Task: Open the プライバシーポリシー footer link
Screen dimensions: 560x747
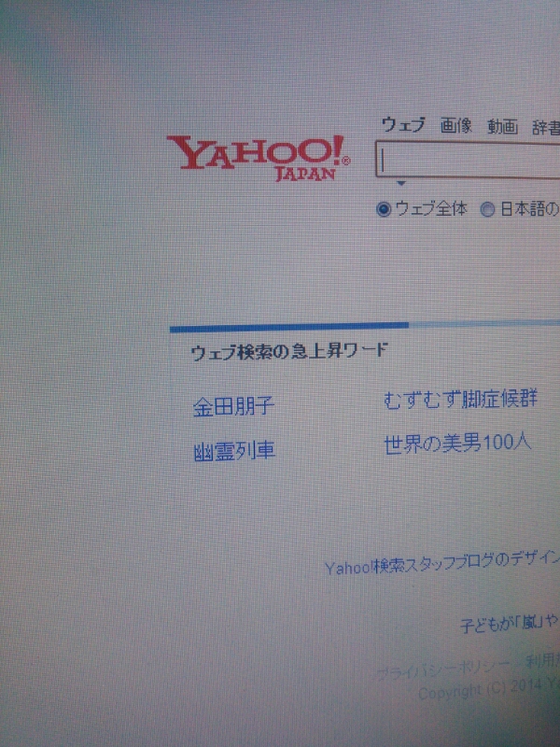Action: (x=443, y=669)
